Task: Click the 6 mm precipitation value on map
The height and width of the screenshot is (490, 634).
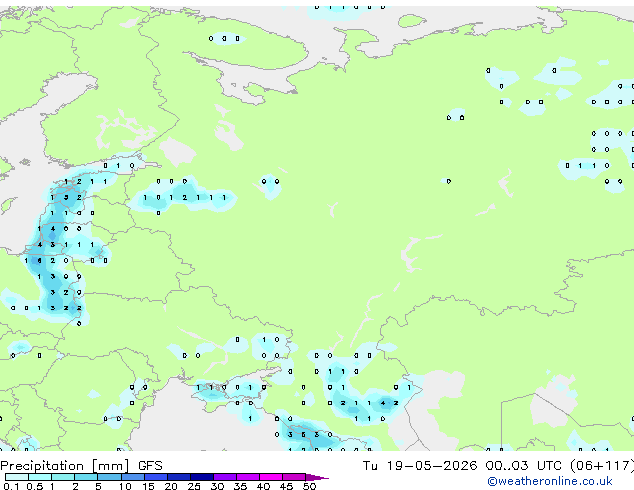Action: tap(39, 261)
